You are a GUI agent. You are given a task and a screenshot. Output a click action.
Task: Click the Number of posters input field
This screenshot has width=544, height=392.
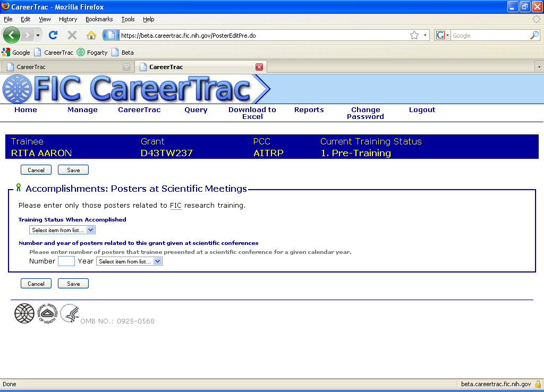click(66, 261)
